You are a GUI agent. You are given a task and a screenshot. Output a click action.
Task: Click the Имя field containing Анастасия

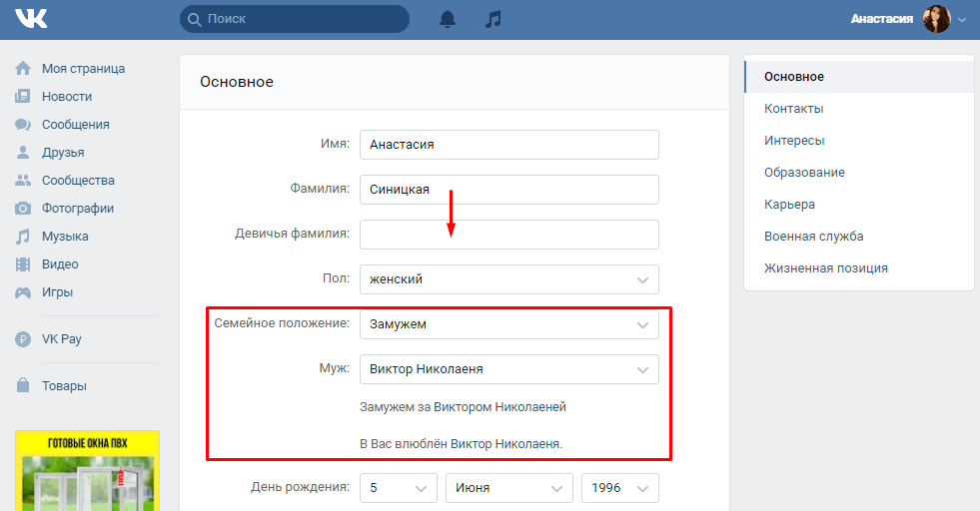[x=509, y=145]
